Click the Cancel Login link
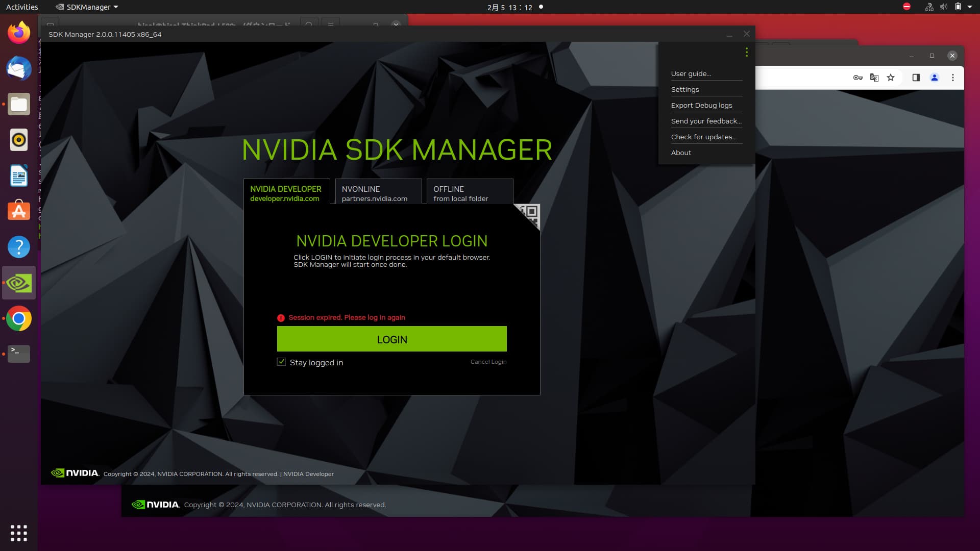This screenshot has width=980, height=551. 488,362
